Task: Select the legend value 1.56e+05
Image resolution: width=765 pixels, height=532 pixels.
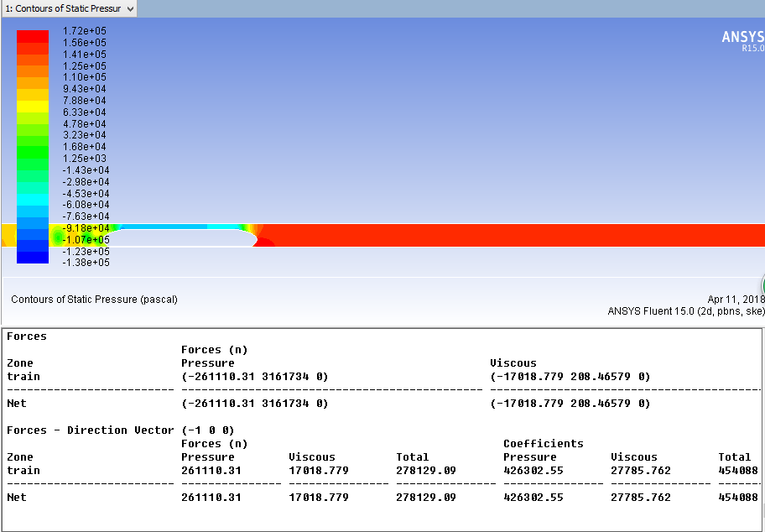Action: tap(85, 43)
